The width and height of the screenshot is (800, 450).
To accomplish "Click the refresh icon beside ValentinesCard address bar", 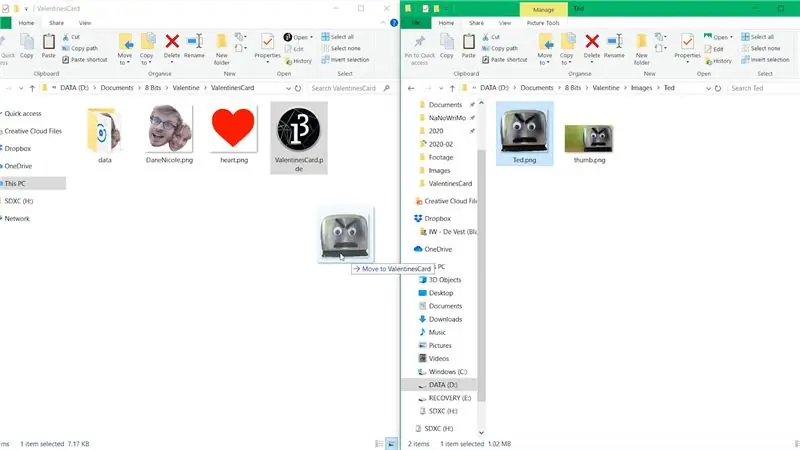I will pos(298,88).
